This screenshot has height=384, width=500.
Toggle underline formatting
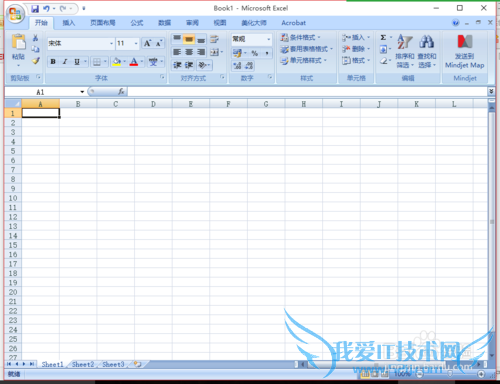click(77, 62)
